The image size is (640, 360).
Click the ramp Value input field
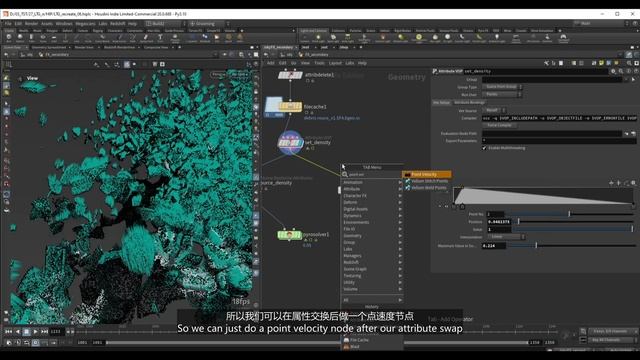tap(499, 229)
